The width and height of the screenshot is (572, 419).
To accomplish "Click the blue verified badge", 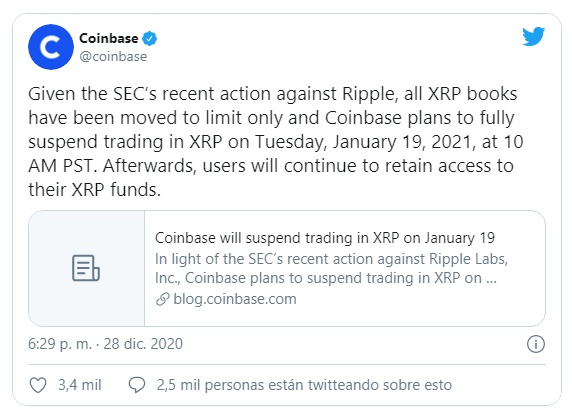I will (150, 38).
